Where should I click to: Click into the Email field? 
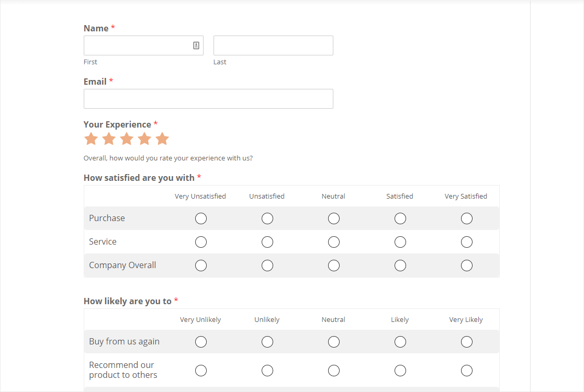[x=208, y=99]
